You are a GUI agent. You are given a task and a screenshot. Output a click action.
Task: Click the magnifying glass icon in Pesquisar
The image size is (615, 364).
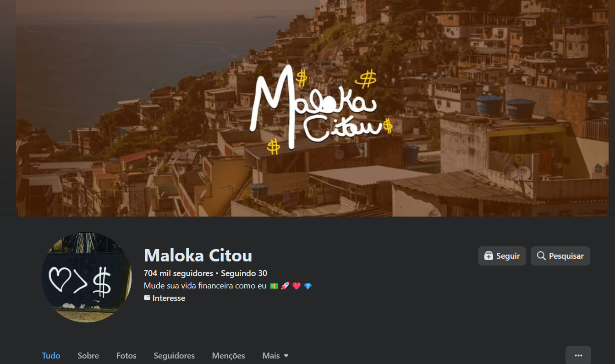click(x=541, y=256)
